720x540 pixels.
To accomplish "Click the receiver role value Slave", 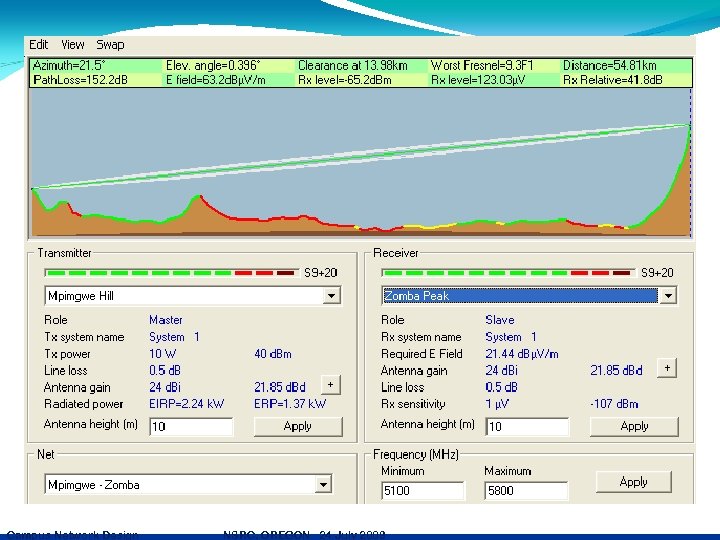I will 500,320.
